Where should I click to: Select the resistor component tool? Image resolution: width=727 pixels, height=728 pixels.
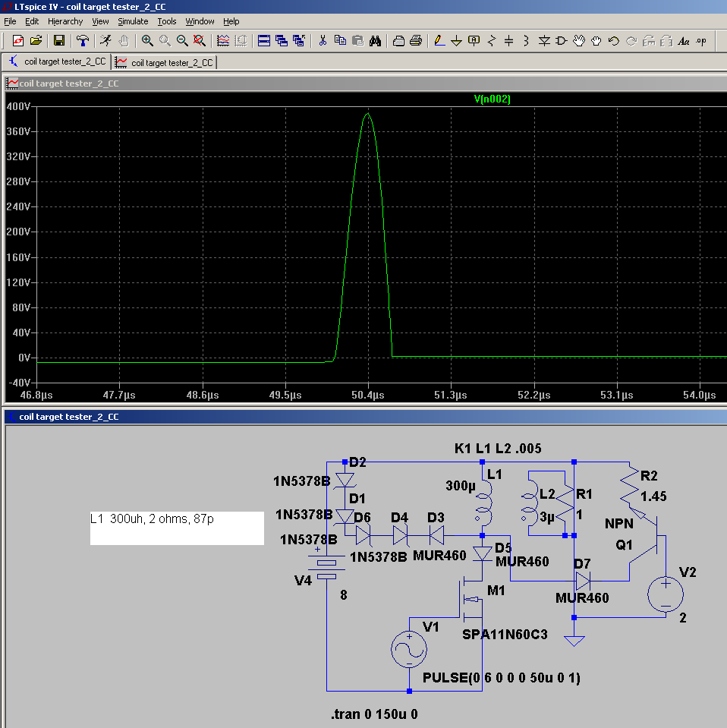[x=491, y=41]
